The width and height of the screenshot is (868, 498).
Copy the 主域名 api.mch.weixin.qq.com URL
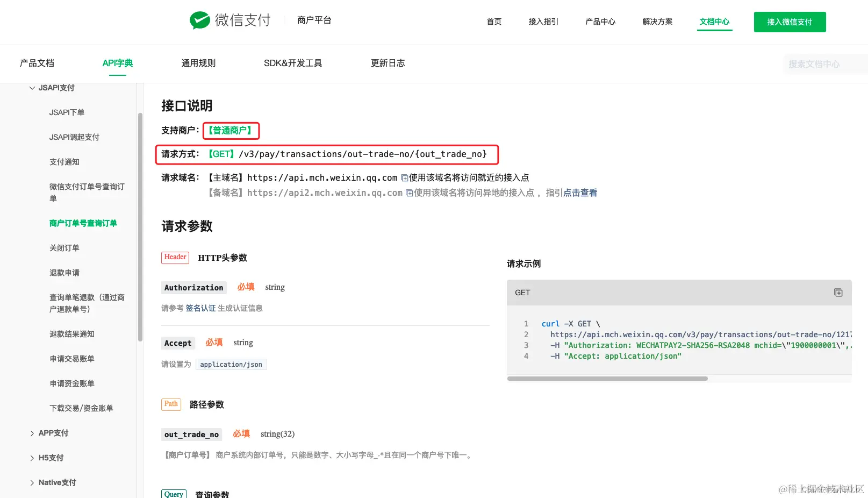click(404, 177)
